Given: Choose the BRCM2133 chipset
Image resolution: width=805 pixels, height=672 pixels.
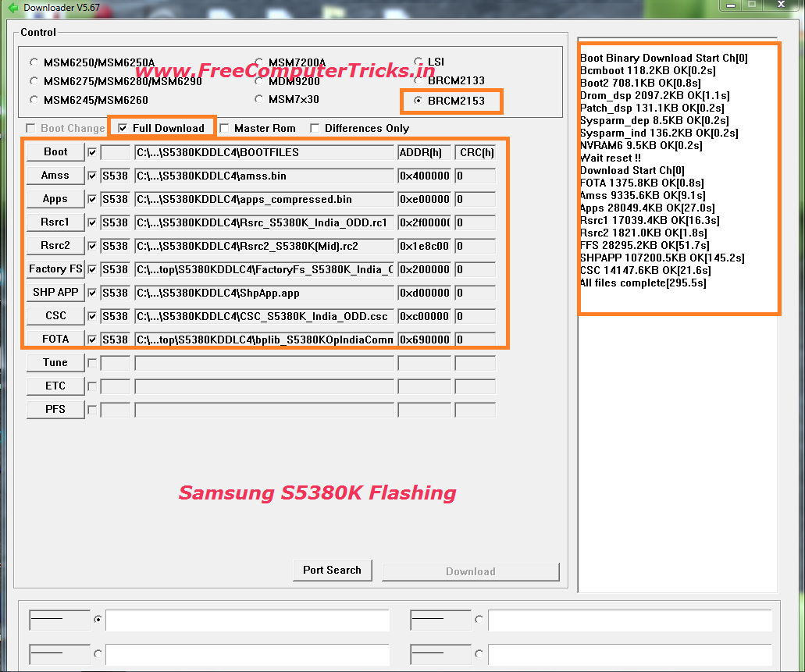Looking at the screenshot, I should [419, 80].
